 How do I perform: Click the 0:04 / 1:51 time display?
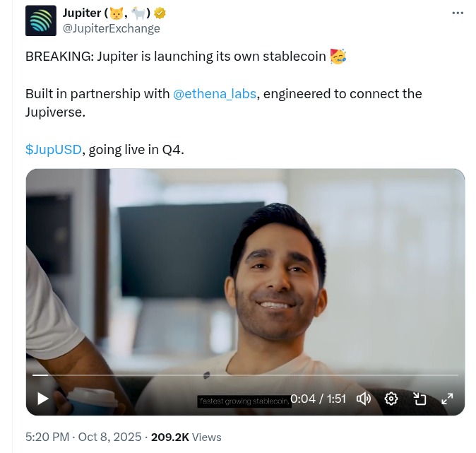point(318,399)
